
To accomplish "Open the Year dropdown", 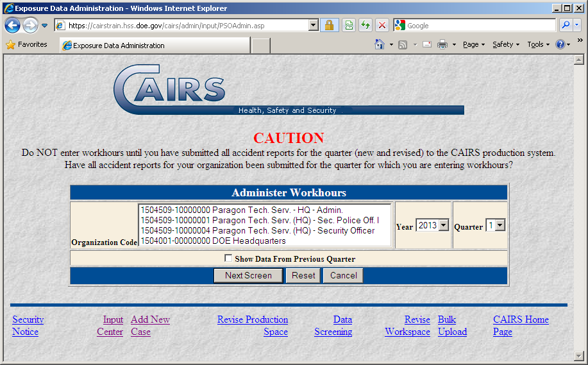I will 443,226.
